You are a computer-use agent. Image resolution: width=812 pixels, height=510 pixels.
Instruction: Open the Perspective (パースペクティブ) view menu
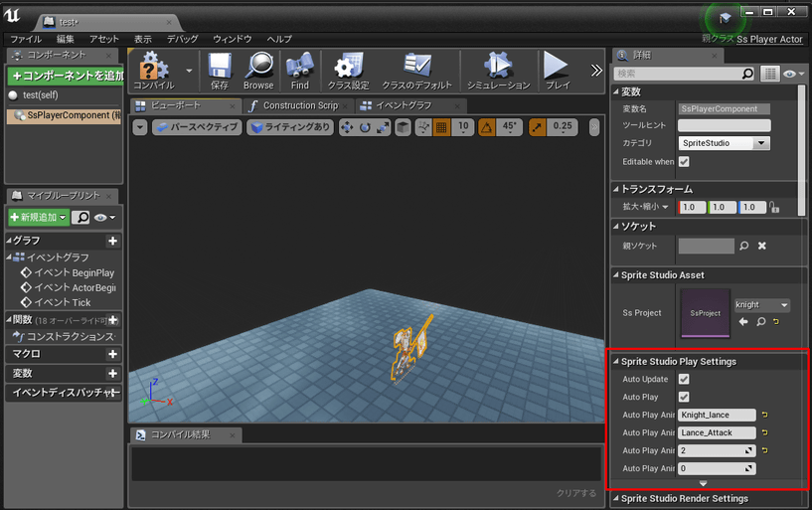[197, 127]
